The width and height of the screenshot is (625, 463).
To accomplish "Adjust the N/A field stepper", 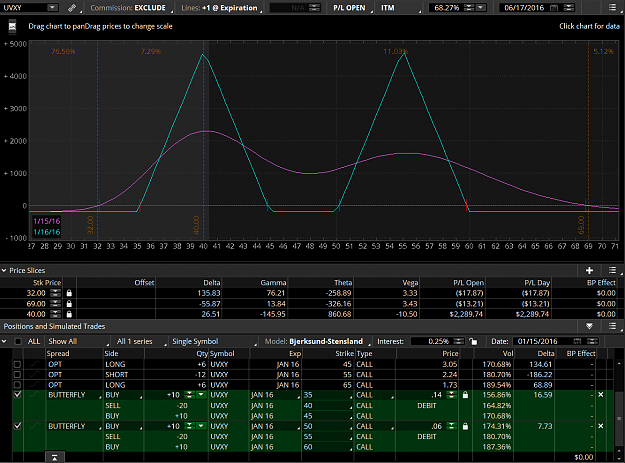I will [x=314, y=8].
